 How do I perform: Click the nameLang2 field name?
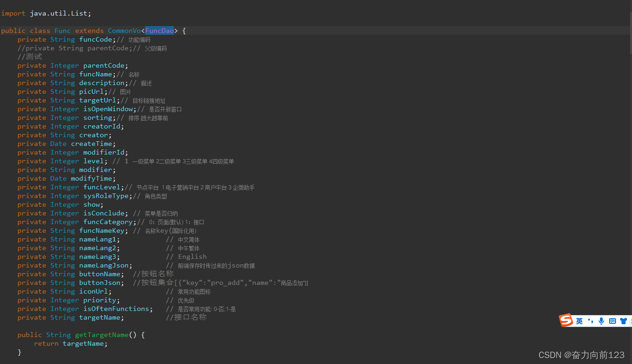[97, 248]
